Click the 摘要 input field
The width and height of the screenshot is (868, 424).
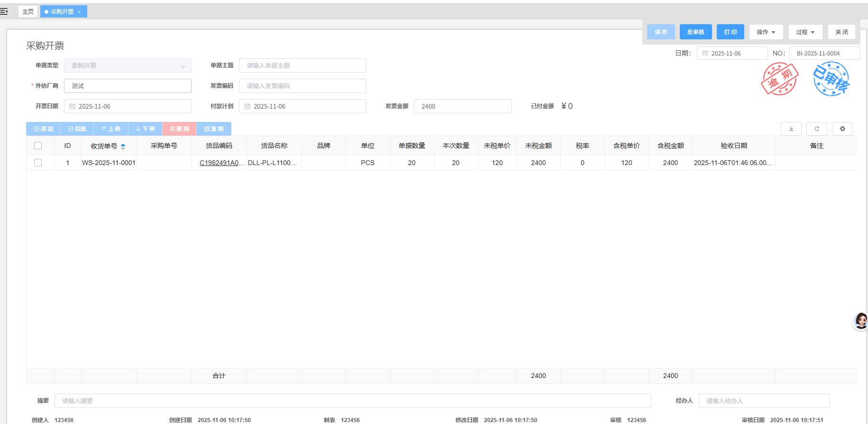pyautogui.click(x=352, y=401)
